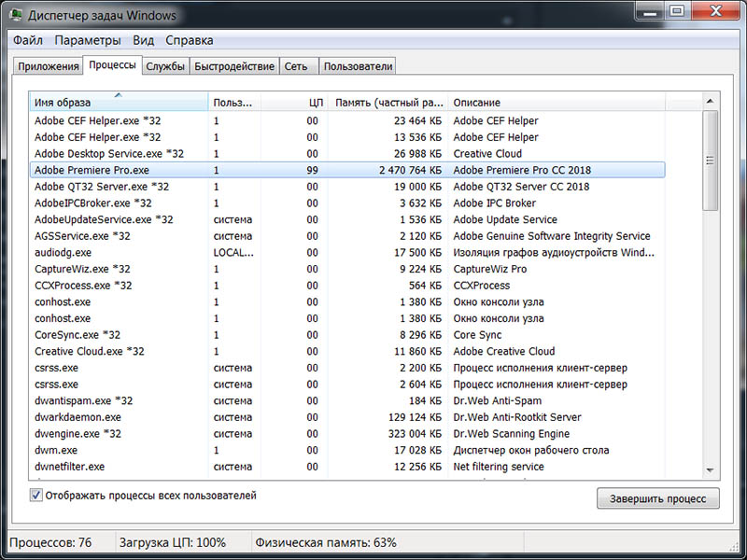Select the CoreSync.exe *32 process
747x560 pixels.
[x=347, y=335]
